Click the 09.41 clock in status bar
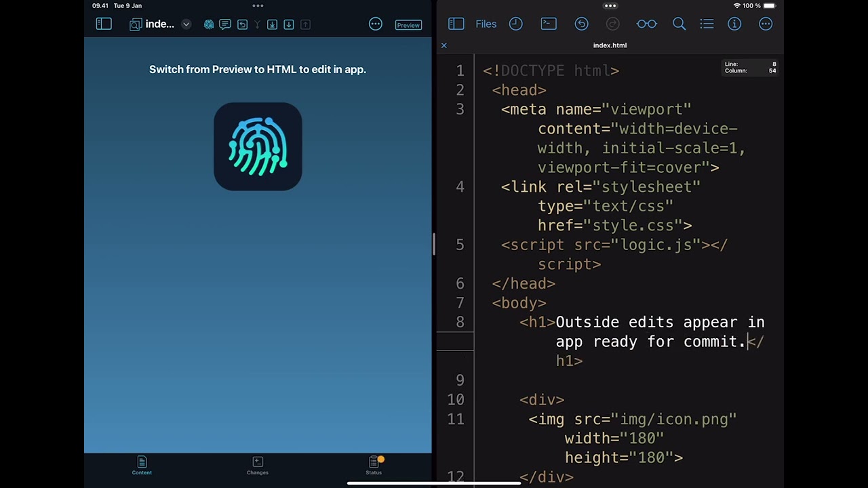The height and width of the screenshot is (488, 868). [100, 5]
